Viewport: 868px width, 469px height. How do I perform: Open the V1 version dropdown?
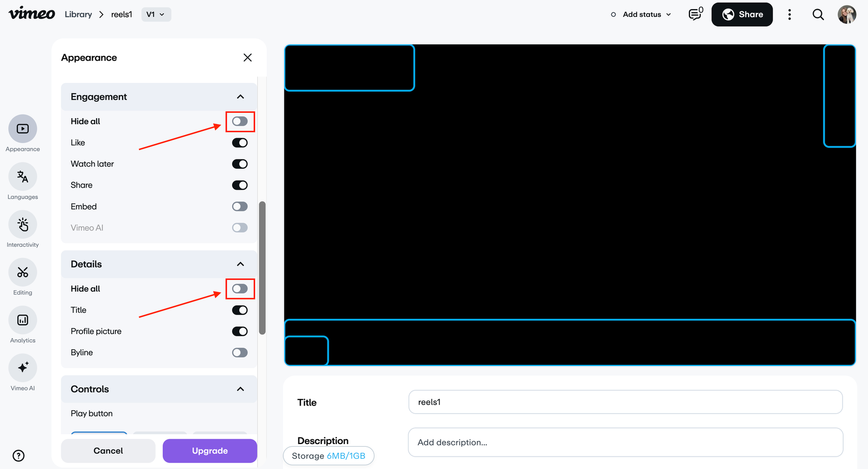(x=156, y=15)
